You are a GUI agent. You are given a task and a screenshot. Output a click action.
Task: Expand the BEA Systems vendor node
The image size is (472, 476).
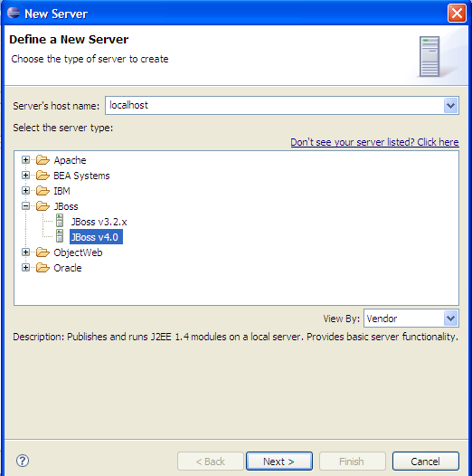[x=26, y=176]
